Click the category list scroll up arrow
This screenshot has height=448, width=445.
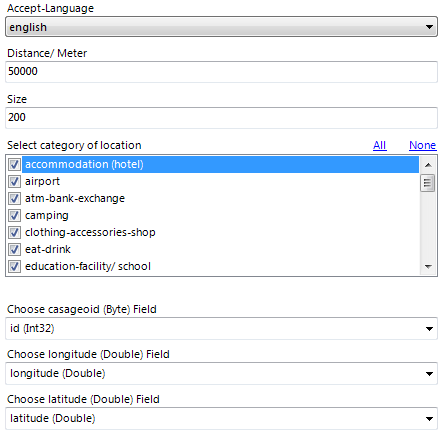tap(428, 165)
